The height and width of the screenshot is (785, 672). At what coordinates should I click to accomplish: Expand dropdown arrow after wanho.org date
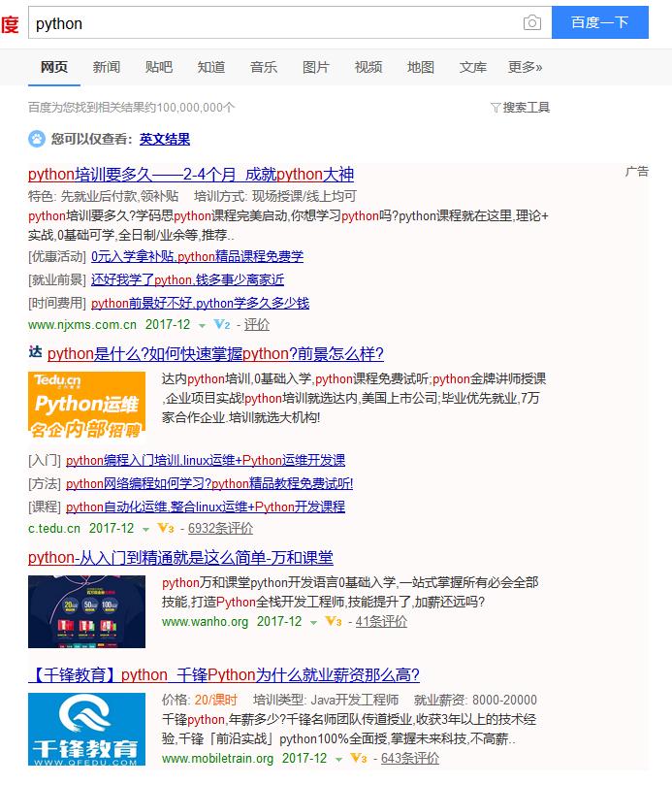pos(313,622)
